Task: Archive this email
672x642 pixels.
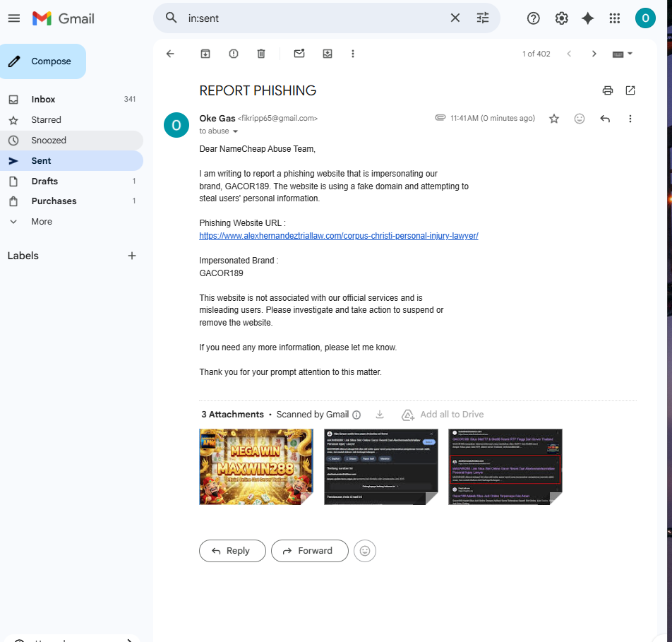Action: click(x=205, y=54)
